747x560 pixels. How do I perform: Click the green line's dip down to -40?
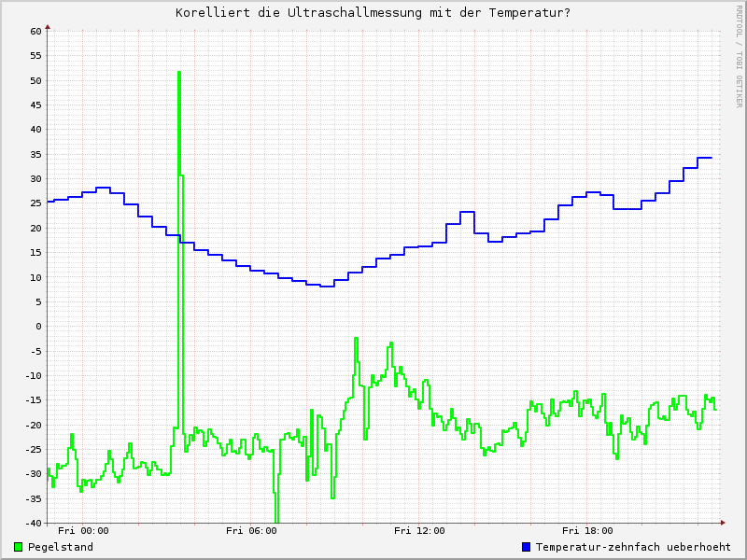[276, 519]
